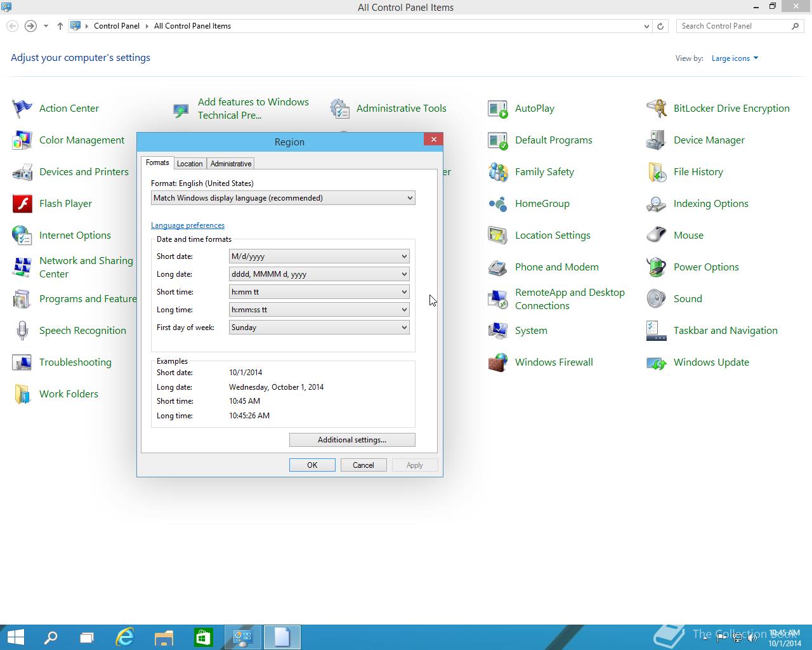
Task: Open the Flash Player icon
Action: [x=22, y=204]
